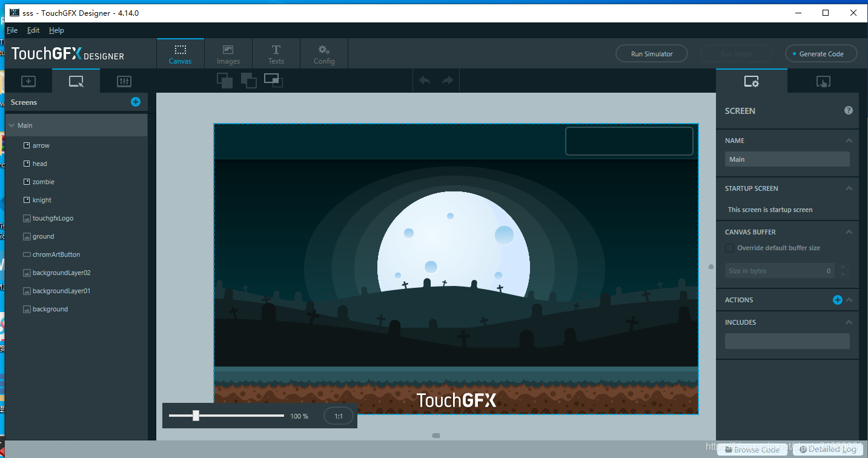Select the rounded button widget on the canvas
Viewport: 868px width, 458px height.
click(x=629, y=141)
